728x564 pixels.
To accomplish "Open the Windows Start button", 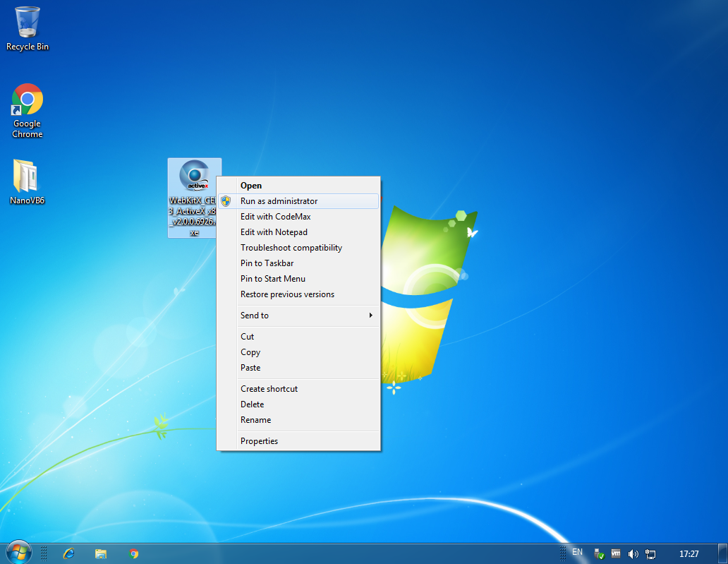I will tap(19, 553).
